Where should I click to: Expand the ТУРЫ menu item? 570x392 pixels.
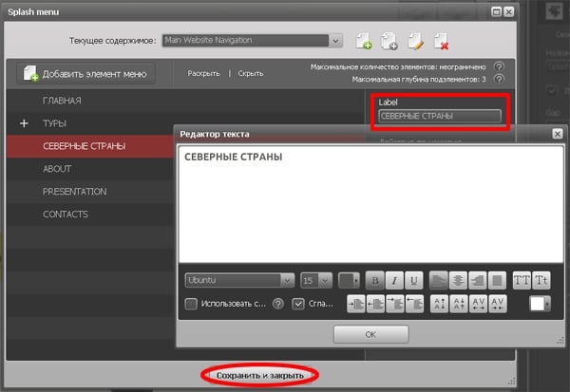tap(24, 123)
